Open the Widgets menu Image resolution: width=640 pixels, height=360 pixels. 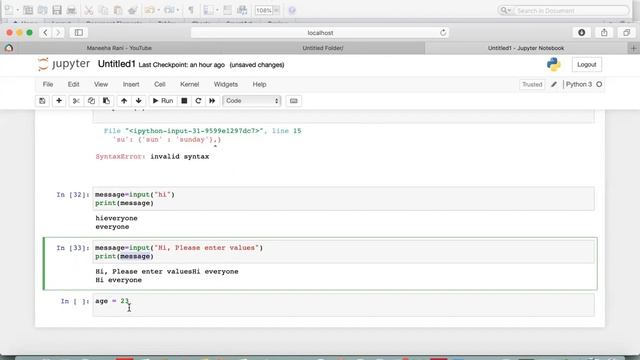click(x=226, y=84)
